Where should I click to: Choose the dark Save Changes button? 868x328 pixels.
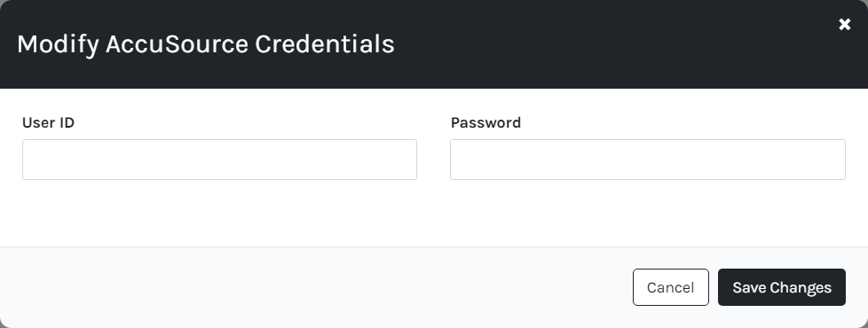click(782, 287)
